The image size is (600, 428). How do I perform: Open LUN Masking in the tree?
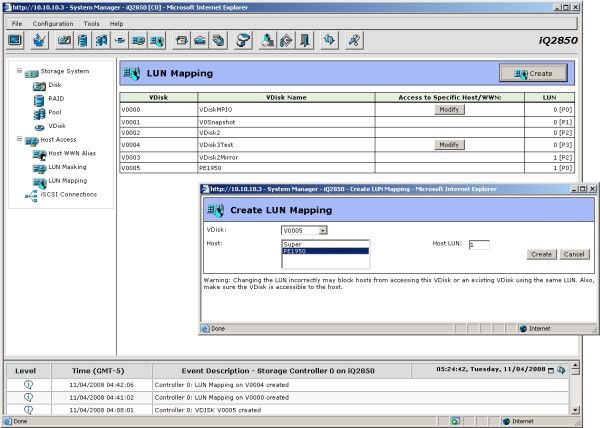point(67,167)
